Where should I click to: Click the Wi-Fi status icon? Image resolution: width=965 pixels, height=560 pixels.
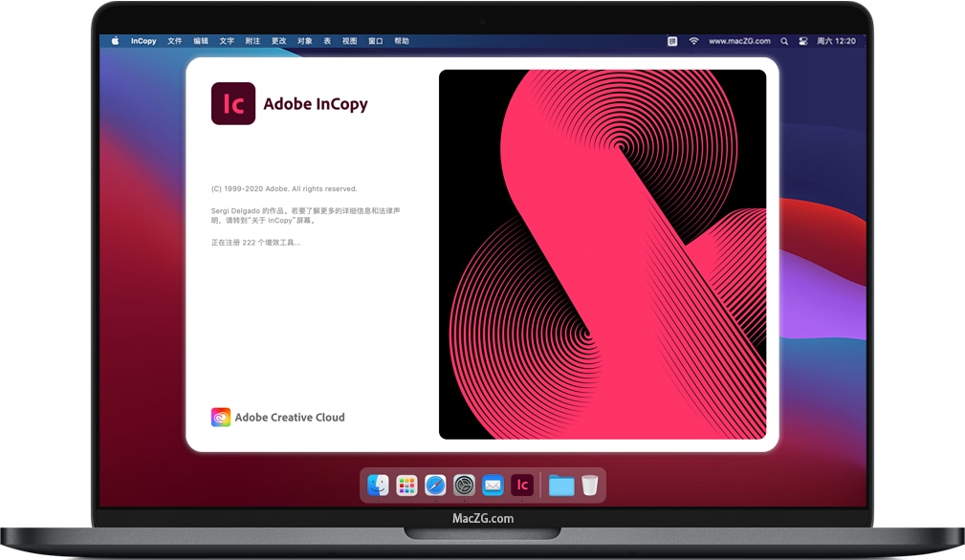coord(693,41)
